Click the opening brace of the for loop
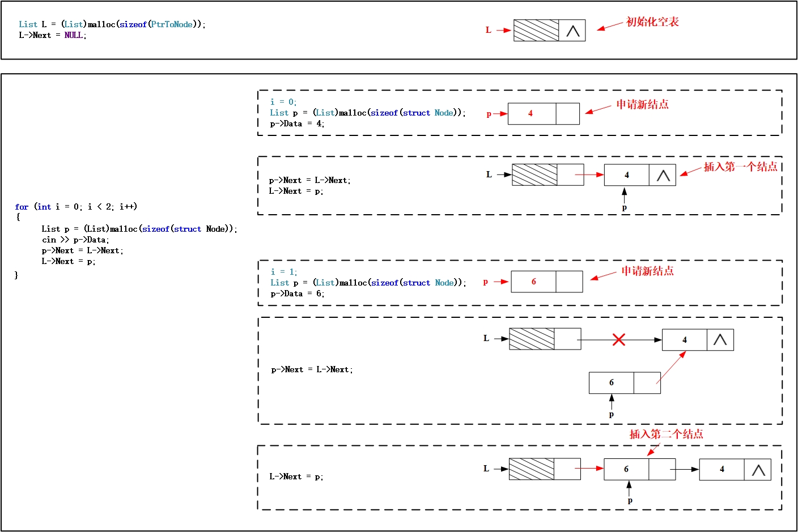This screenshot has width=798, height=532. click(18, 217)
